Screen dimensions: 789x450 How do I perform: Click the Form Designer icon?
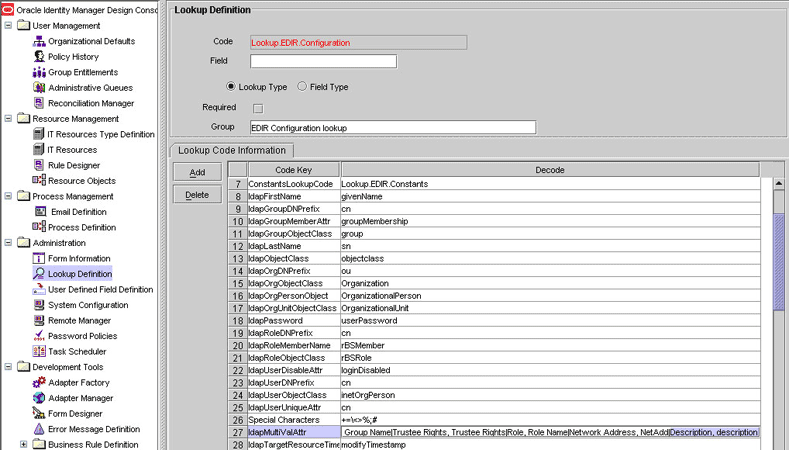(x=39, y=413)
